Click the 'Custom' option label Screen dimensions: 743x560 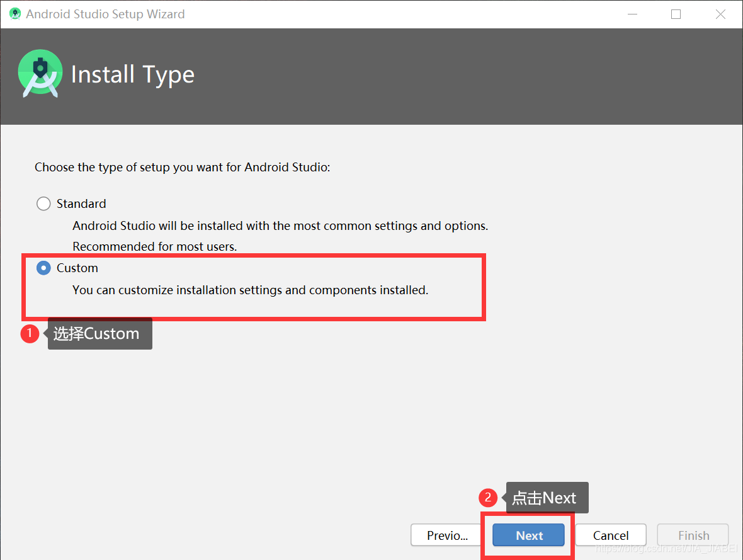[77, 268]
